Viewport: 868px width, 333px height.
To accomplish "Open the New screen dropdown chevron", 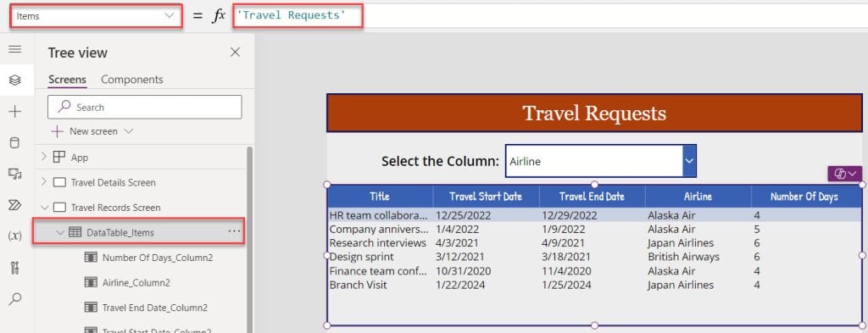I will 129,131.
